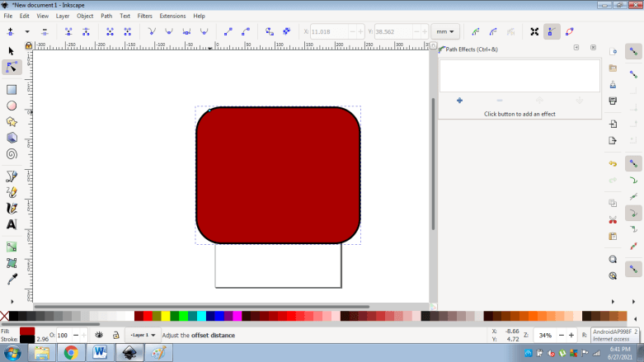Open the Layer 1 selector dropdown
Screen dimensions: 644x362
[x=142, y=336]
